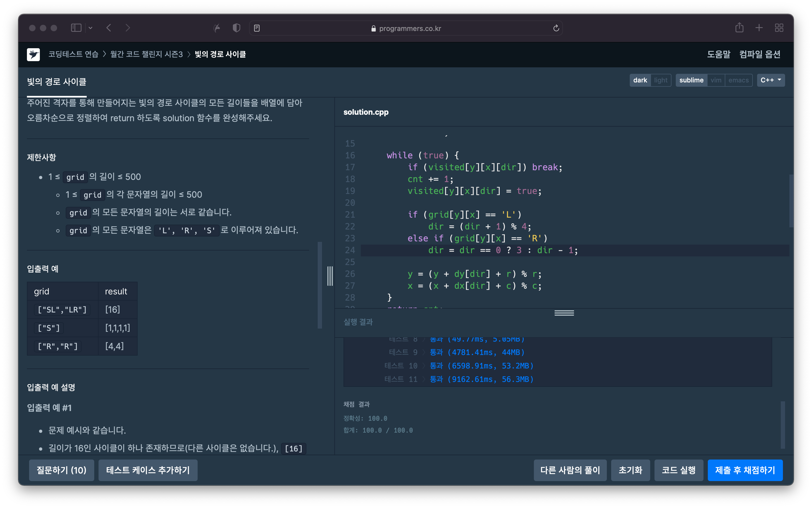Click the ["SL","LR"] grid cell
812x508 pixels.
pos(62,309)
